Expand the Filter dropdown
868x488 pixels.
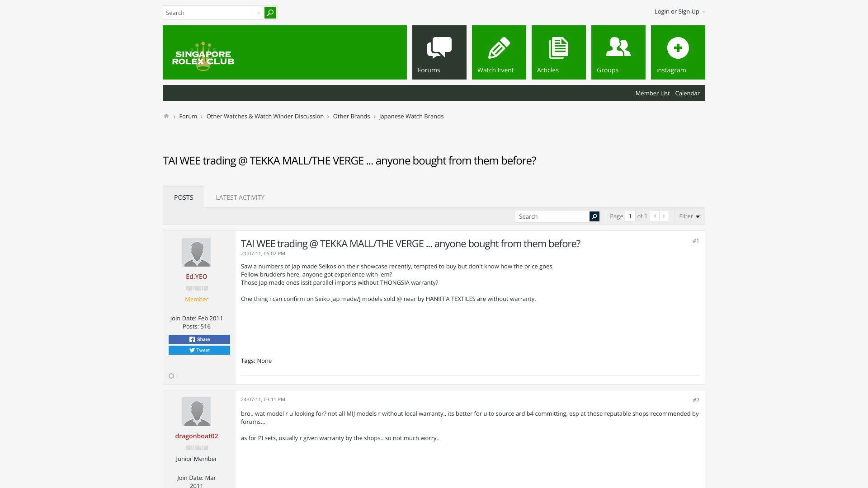tap(689, 216)
